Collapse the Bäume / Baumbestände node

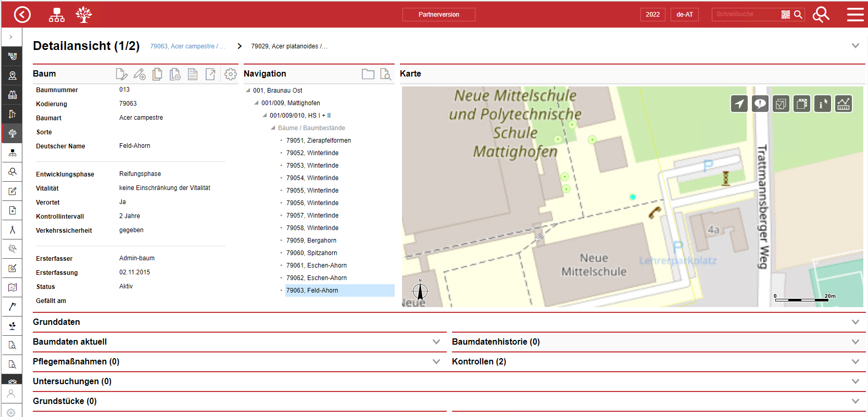pyautogui.click(x=273, y=128)
